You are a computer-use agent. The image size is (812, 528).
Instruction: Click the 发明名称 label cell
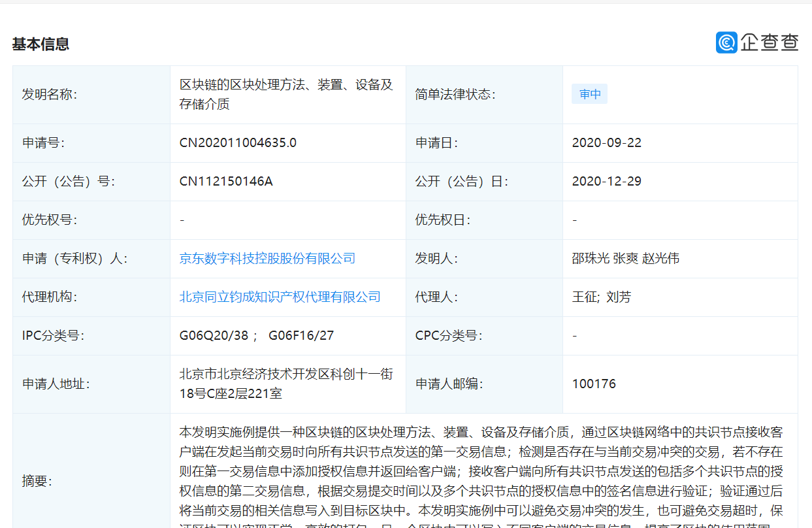click(91, 95)
